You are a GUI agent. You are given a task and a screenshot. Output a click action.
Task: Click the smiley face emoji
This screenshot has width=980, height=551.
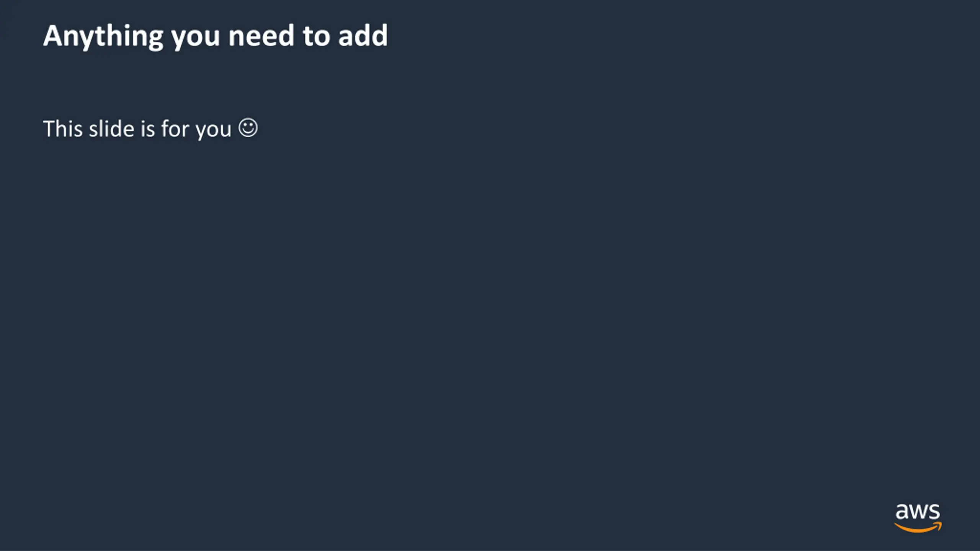[x=248, y=127]
